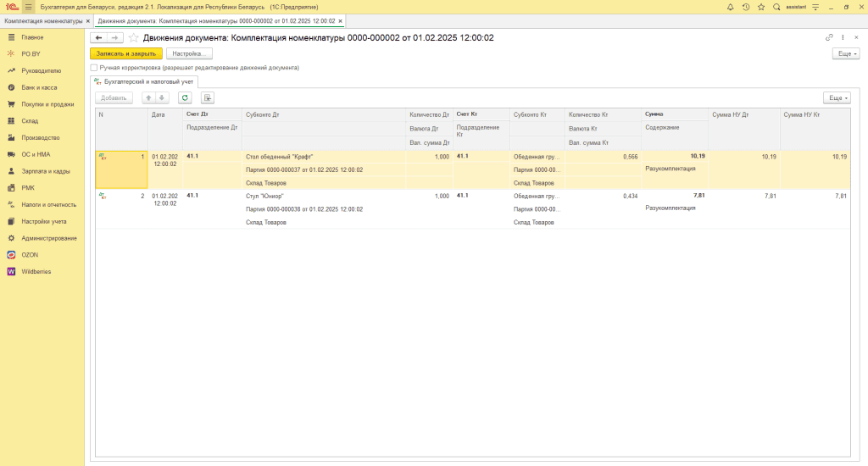The height and width of the screenshot is (466, 868).
Task: Open the 1C main menu hamburger icon
Action: (x=28, y=7)
